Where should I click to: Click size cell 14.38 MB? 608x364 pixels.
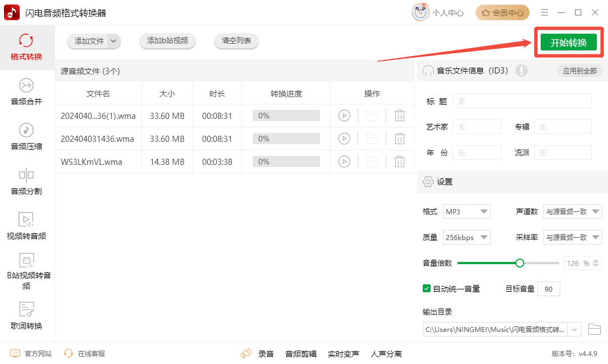tap(167, 162)
